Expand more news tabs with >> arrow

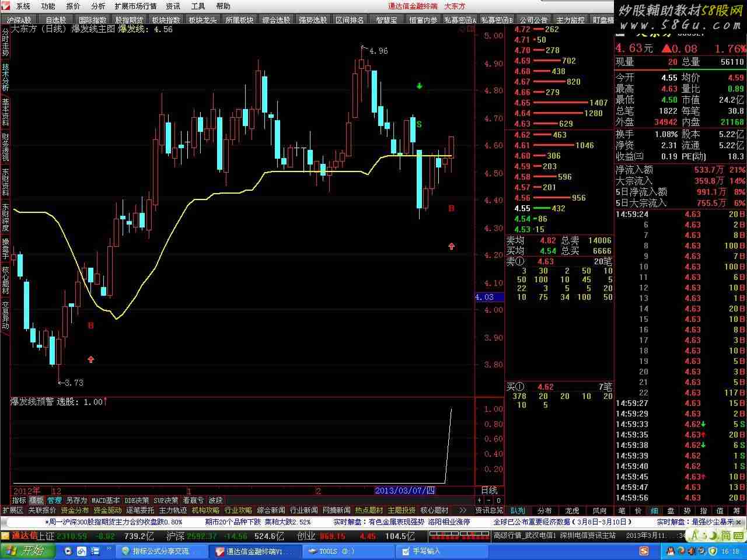pos(462,510)
